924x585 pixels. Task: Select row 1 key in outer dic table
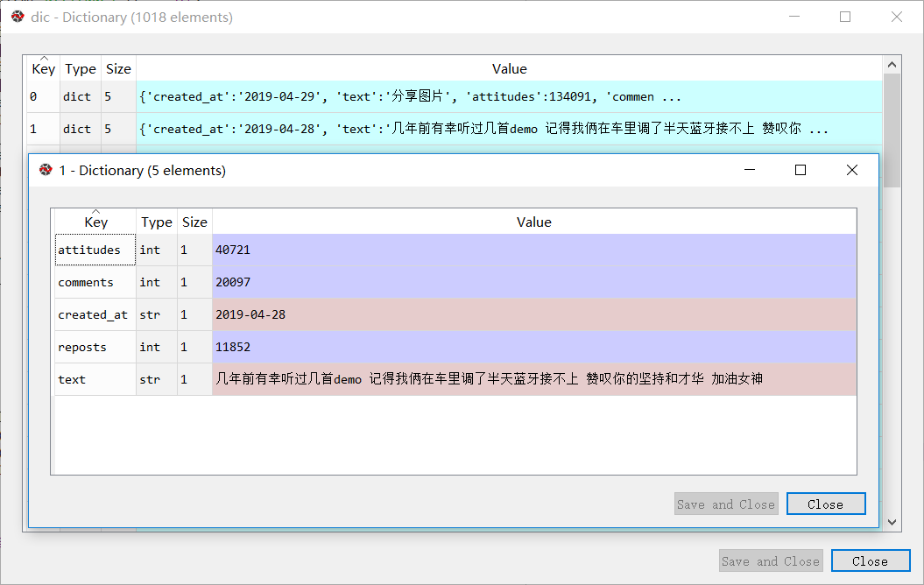pos(43,129)
